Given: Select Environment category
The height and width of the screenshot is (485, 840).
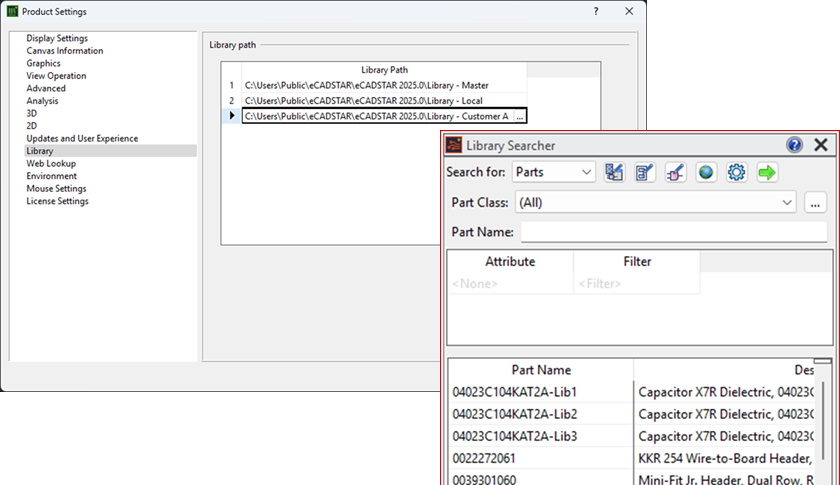Looking at the screenshot, I should click(51, 176).
